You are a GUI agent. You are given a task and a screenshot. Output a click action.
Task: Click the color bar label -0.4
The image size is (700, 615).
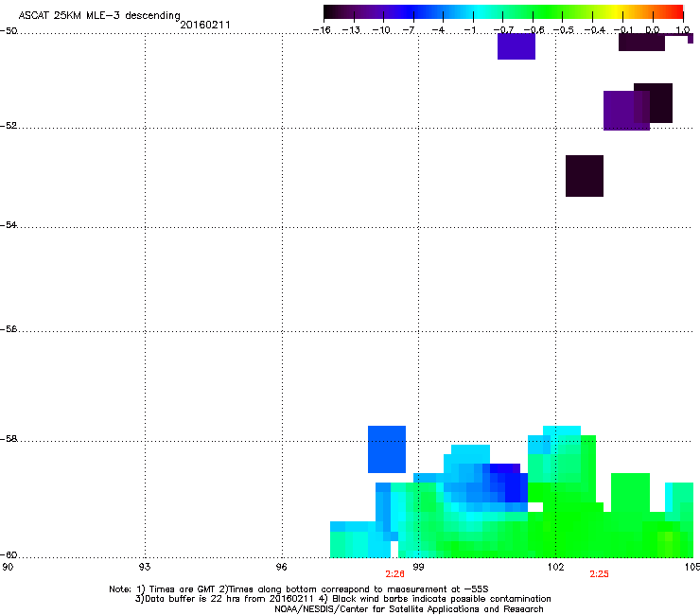tap(595, 30)
